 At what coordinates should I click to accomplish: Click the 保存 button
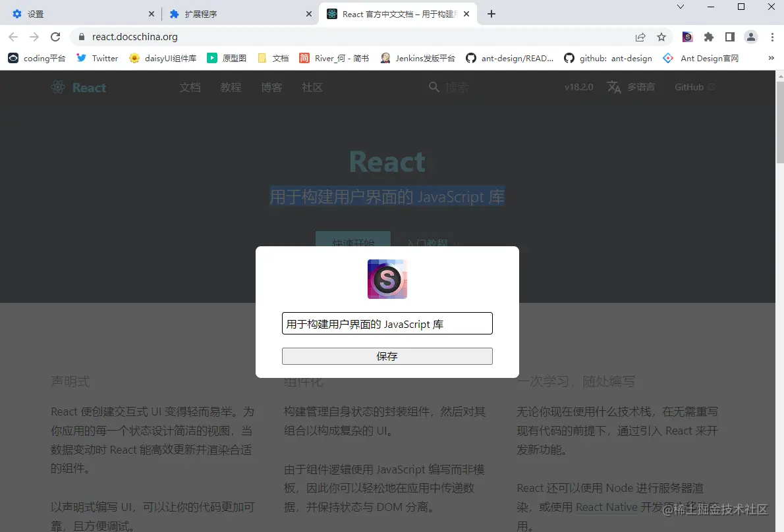387,356
